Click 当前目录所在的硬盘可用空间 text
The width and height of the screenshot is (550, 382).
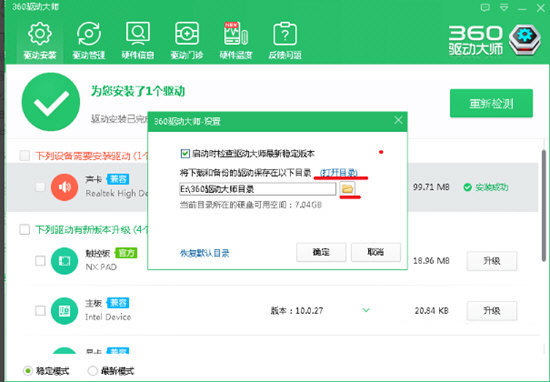pyautogui.click(x=250, y=205)
